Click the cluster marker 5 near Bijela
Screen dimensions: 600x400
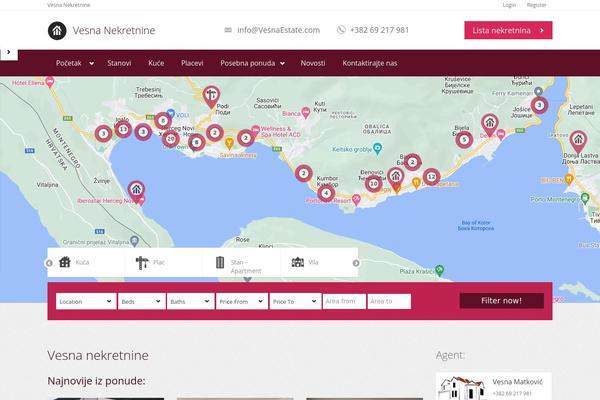click(464, 140)
